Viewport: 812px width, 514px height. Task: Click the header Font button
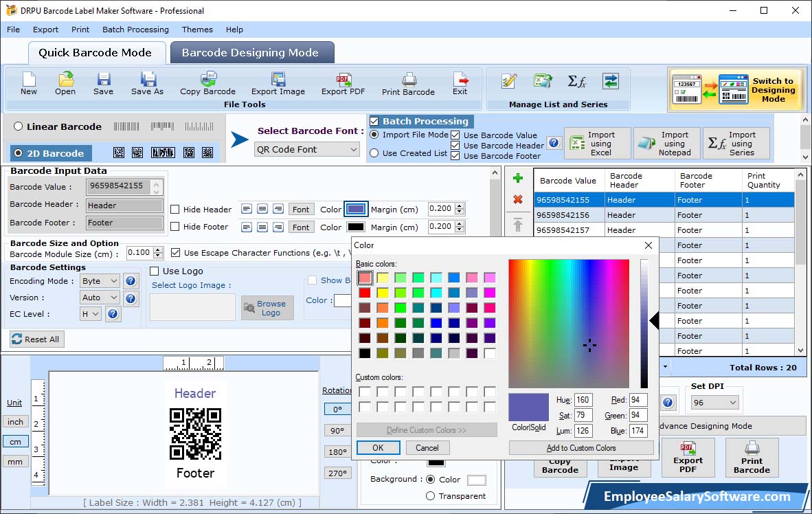pyautogui.click(x=301, y=210)
